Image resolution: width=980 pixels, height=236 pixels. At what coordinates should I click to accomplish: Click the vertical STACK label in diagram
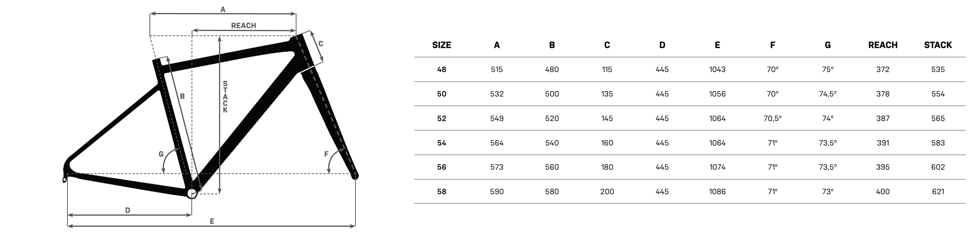[x=225, y=97]
